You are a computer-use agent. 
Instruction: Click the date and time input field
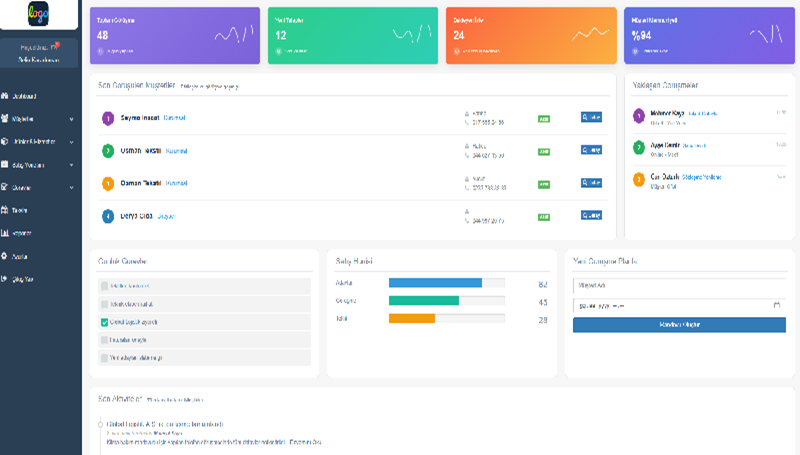point(679,306)
